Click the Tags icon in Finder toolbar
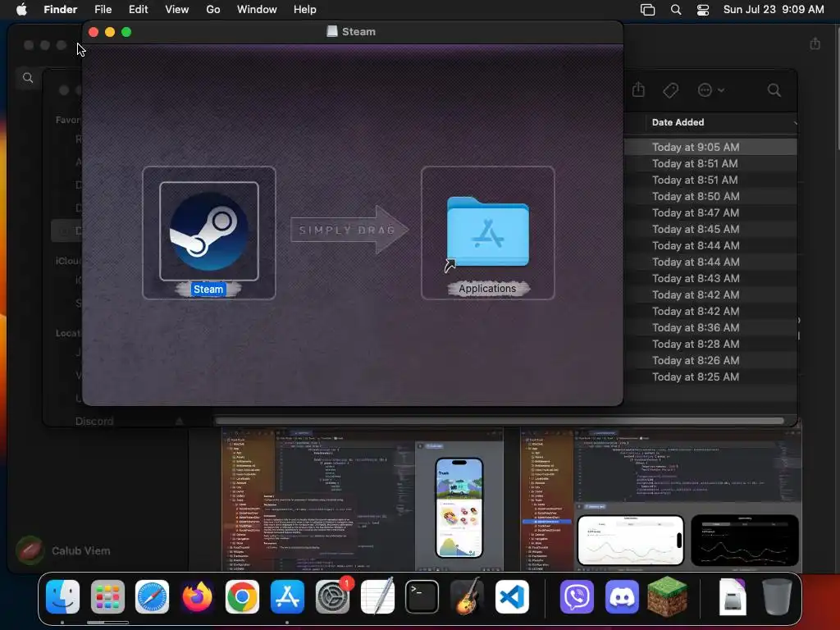The width and height of the screenshot is (840, 630). coord(671,90)
